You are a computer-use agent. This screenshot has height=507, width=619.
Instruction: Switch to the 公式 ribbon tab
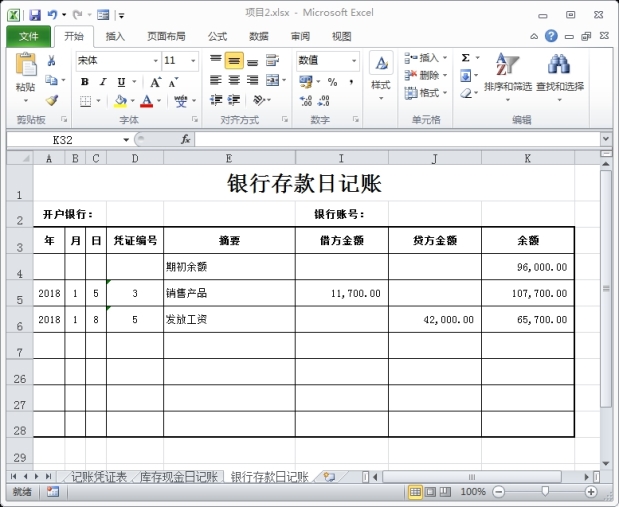point(218,36)
